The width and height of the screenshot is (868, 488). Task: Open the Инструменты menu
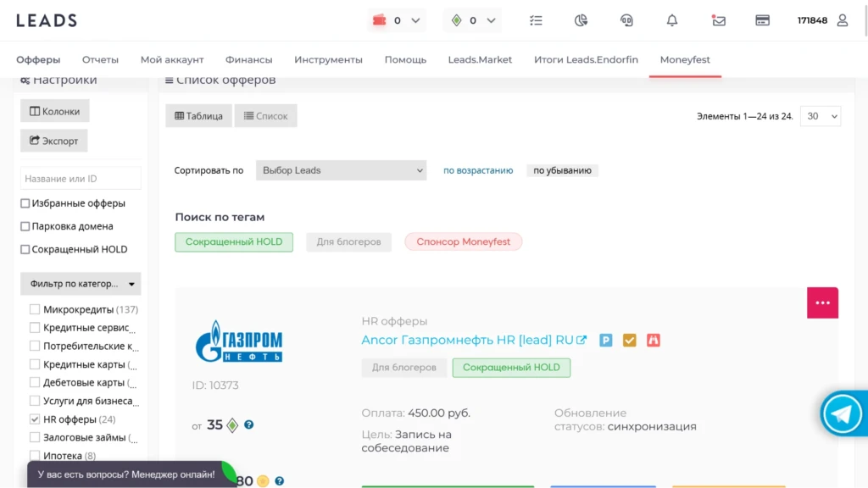point(328,60)
